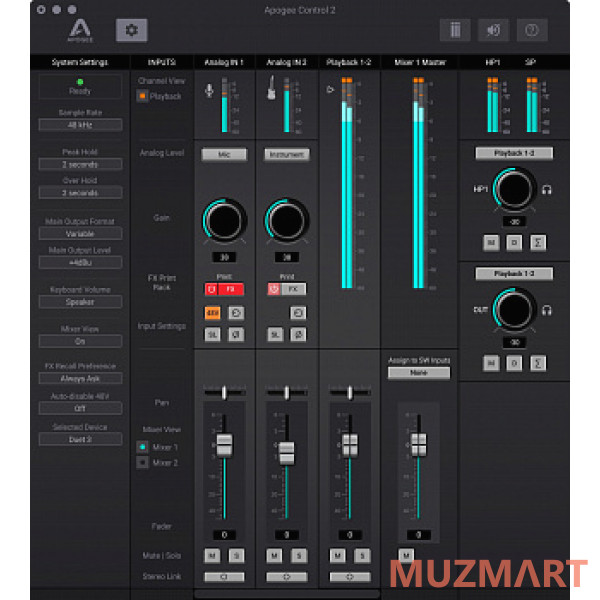The height and width of the screenshot is (600, 600).
Task: Toggle Soft Limit on Analog IN 2
Action: 275,334
